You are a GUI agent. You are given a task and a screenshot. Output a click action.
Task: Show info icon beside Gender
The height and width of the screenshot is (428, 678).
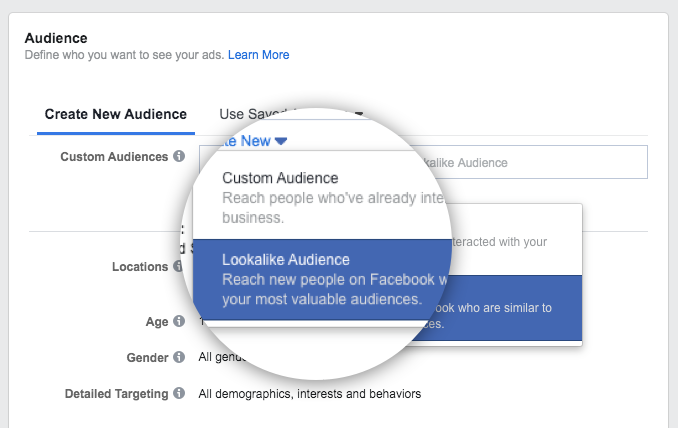pyautogui.click(x=179, y=357)
